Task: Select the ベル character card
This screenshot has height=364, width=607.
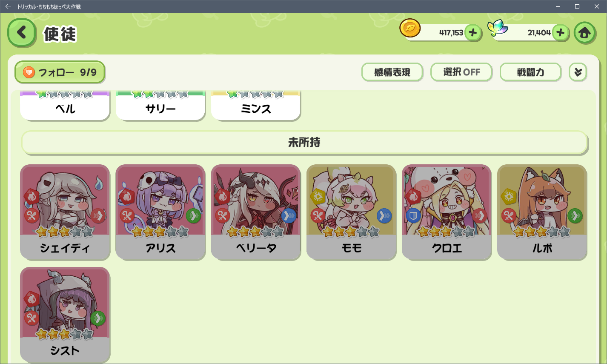Action: click(65, 106)
